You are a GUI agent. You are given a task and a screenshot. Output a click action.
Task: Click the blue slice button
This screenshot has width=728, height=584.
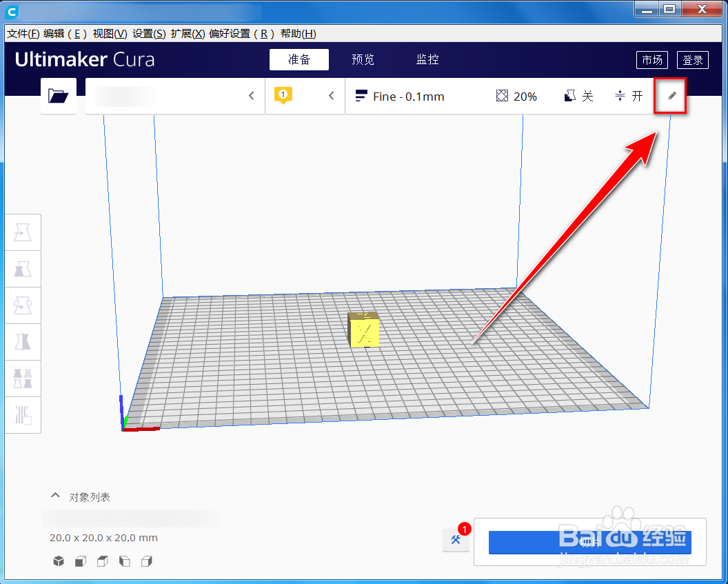pos(589,542)
